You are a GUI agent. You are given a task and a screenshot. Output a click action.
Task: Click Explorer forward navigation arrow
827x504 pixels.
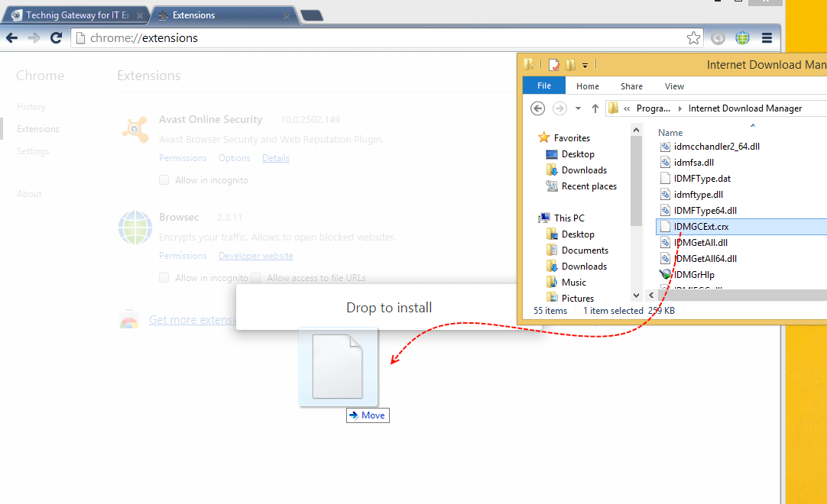(x=559, y=108)
